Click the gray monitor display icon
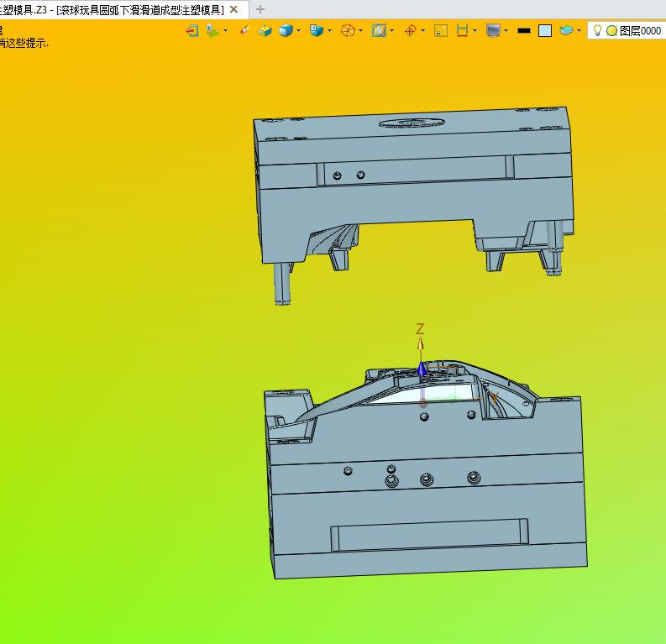The width and height of the screenshot is (666, 644). (x=493, y=30)
